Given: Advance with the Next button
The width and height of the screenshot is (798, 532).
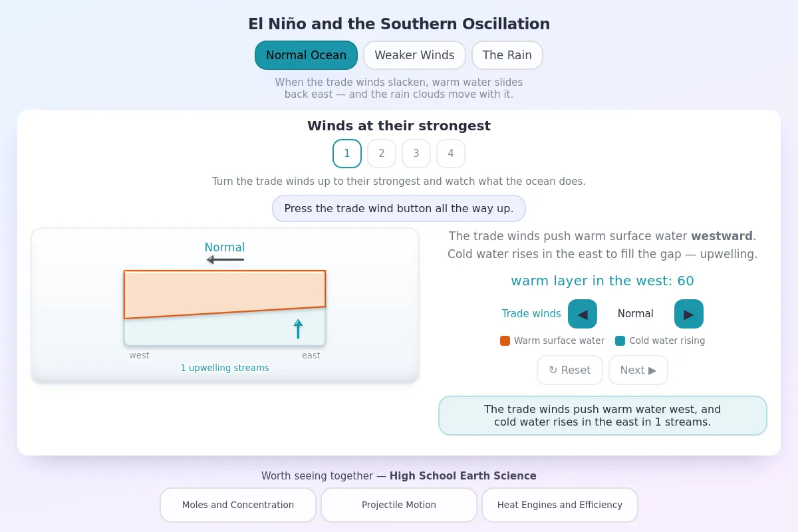Looking at the screenshot, I should coord(638,370).
